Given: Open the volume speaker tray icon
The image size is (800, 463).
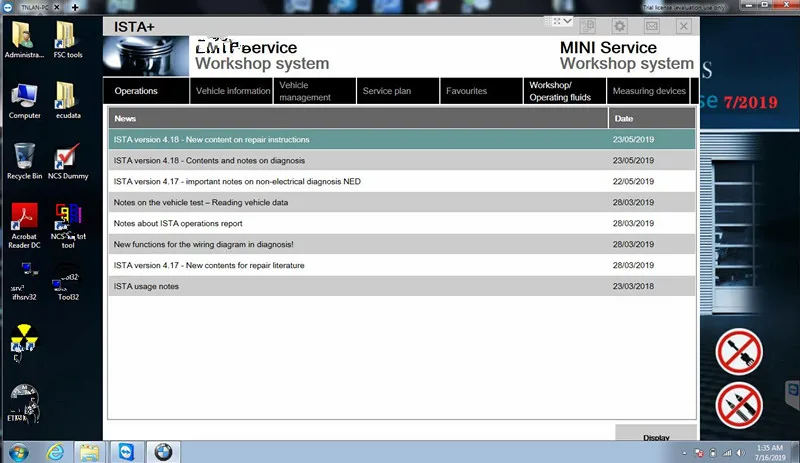Looking at the screenshot, I should point(741,453).
